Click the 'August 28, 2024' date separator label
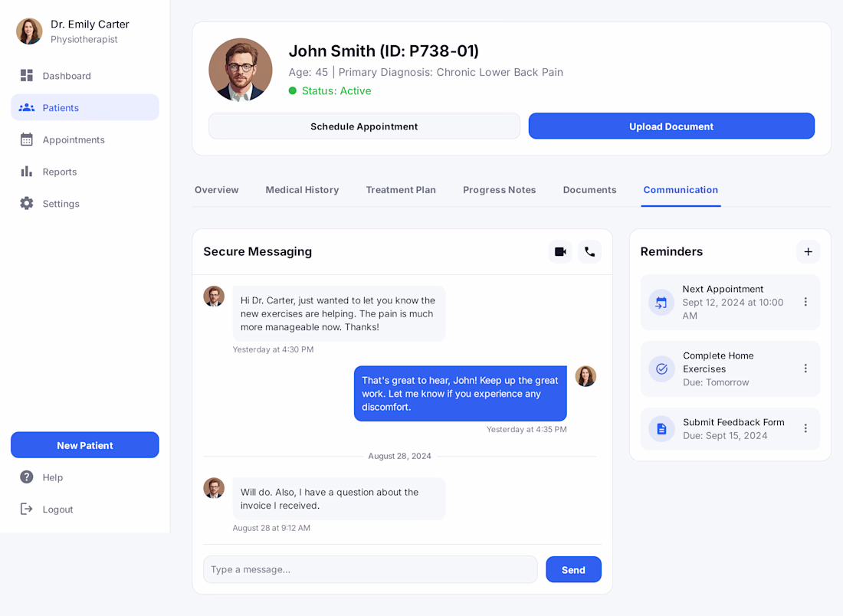The image size is (843, 616). tap(399, 456)
